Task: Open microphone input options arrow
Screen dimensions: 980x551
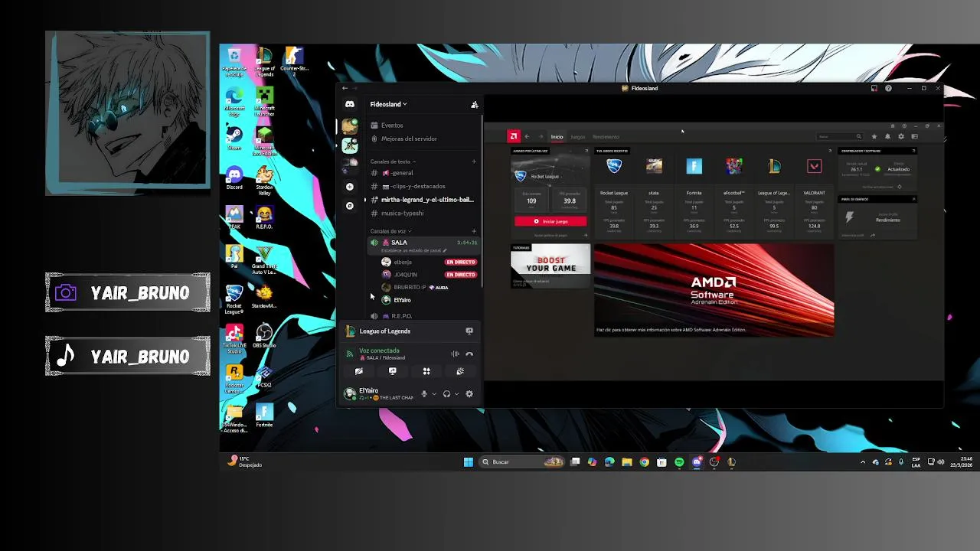Action: point(434,394)
